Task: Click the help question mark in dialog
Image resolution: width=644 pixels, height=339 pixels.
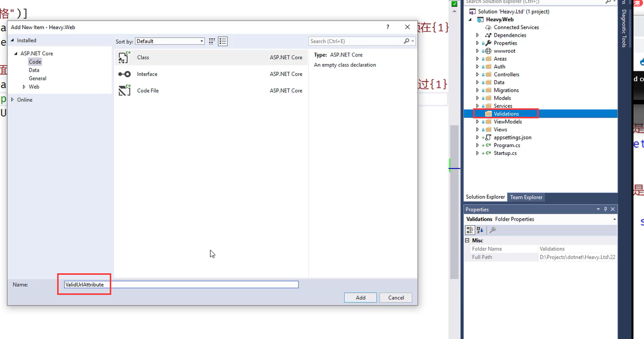Action: [x=387, y=28]
